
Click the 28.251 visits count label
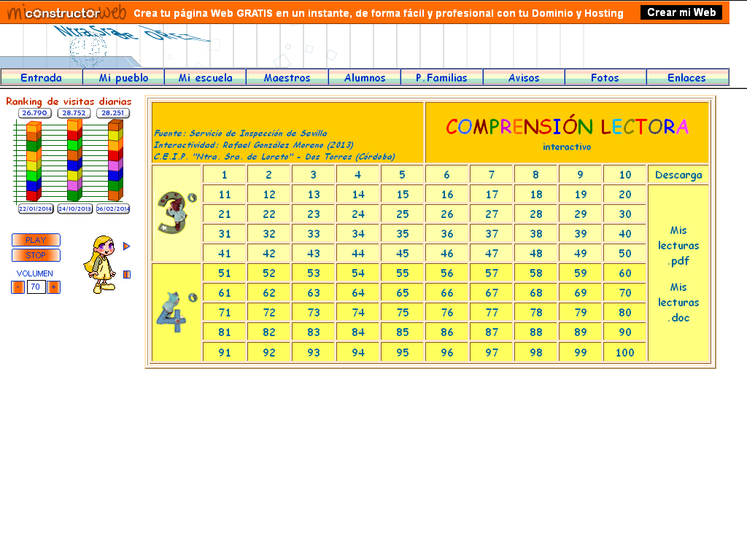coord(113,113)
